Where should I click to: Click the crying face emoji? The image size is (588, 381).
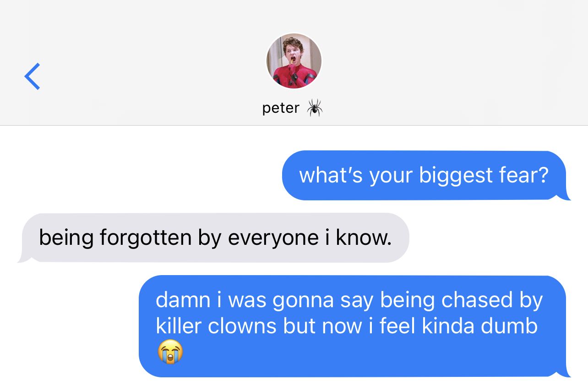(170, 352)
